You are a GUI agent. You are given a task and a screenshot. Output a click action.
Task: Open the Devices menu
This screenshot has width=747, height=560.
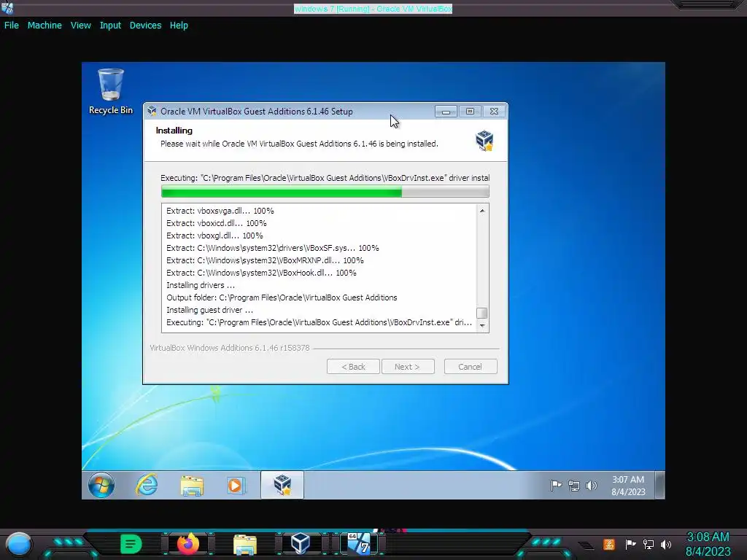point(145,26)
